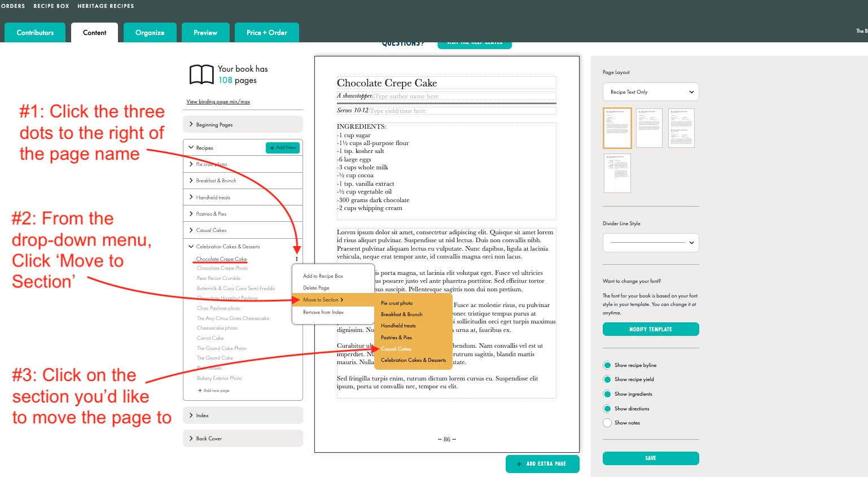Choose the second page layout thumbnail

click(649, 128)
